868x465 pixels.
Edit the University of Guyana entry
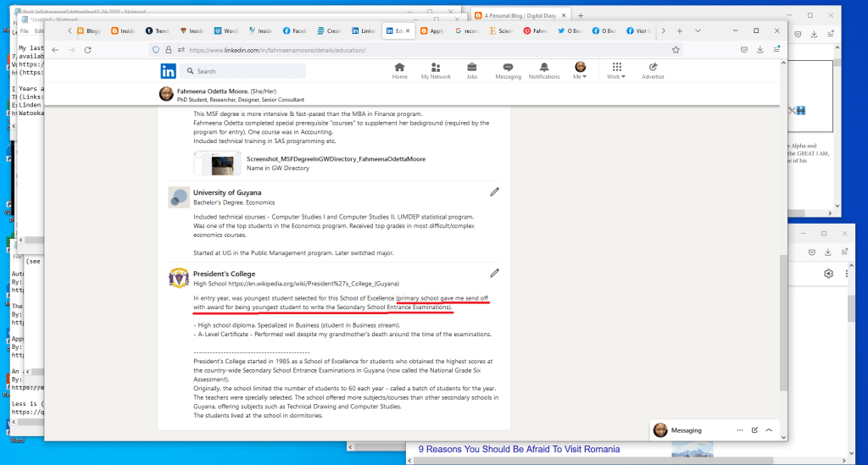tap(495, 192)
